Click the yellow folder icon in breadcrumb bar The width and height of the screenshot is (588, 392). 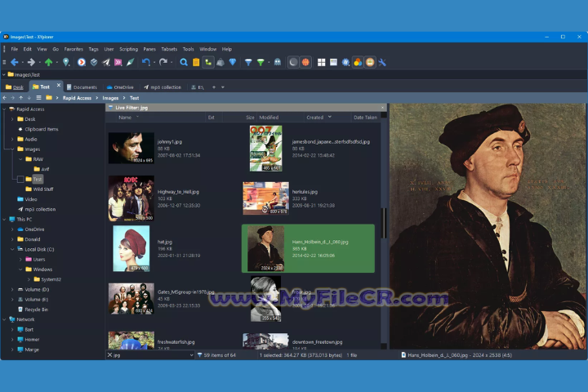click(x=49, y=97)
